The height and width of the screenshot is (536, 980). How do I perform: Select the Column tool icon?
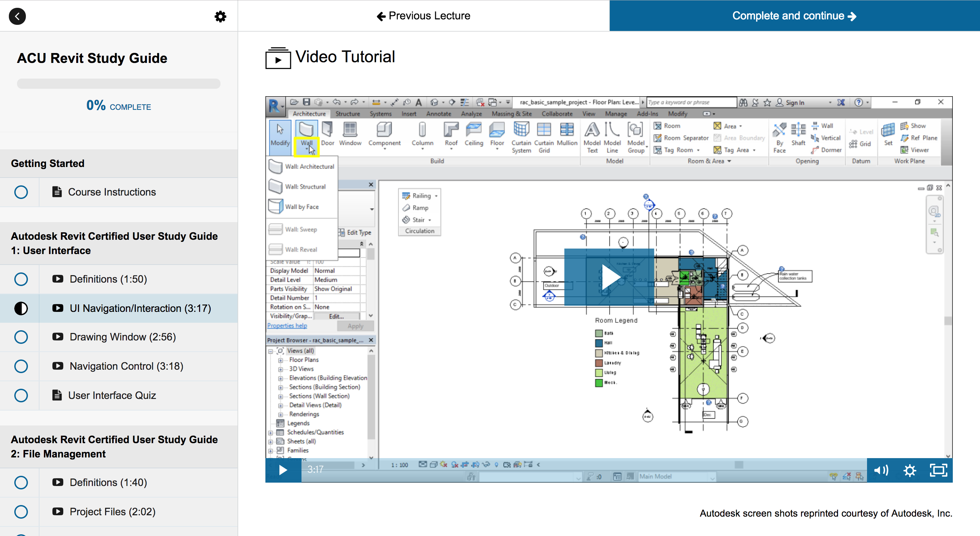click(x=422, y=129)
